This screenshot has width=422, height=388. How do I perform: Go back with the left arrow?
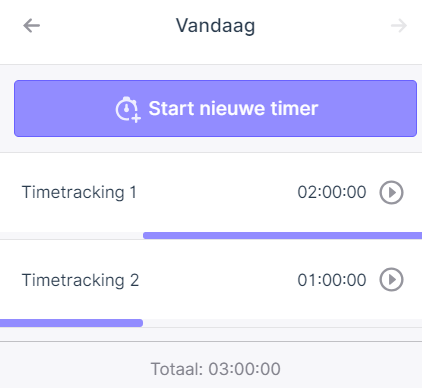click(32, 26)
